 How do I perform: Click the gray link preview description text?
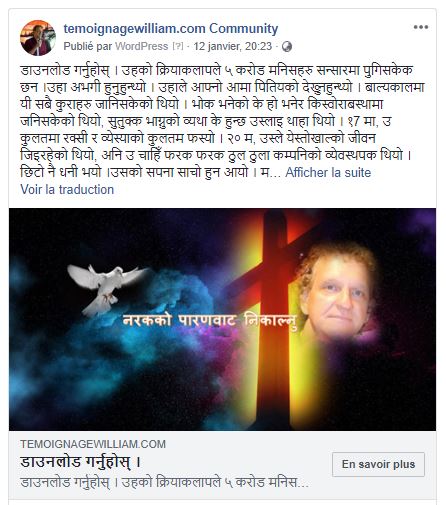[x=164, y=482]
